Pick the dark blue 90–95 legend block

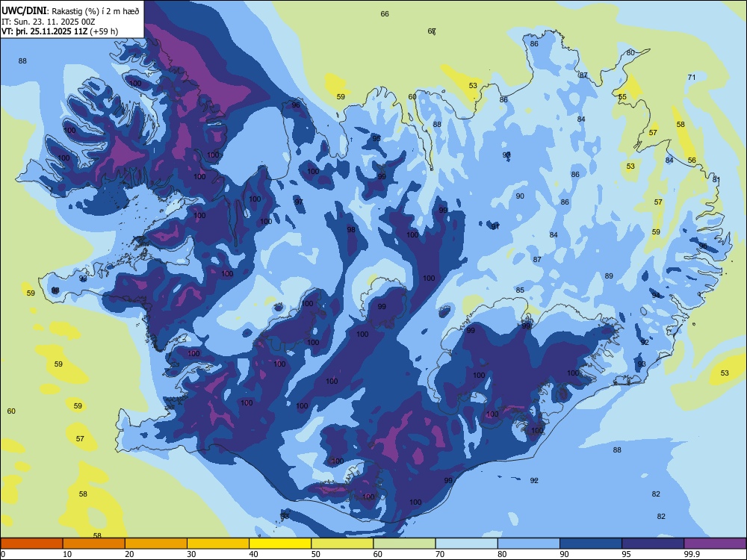(x=591, y=544)
